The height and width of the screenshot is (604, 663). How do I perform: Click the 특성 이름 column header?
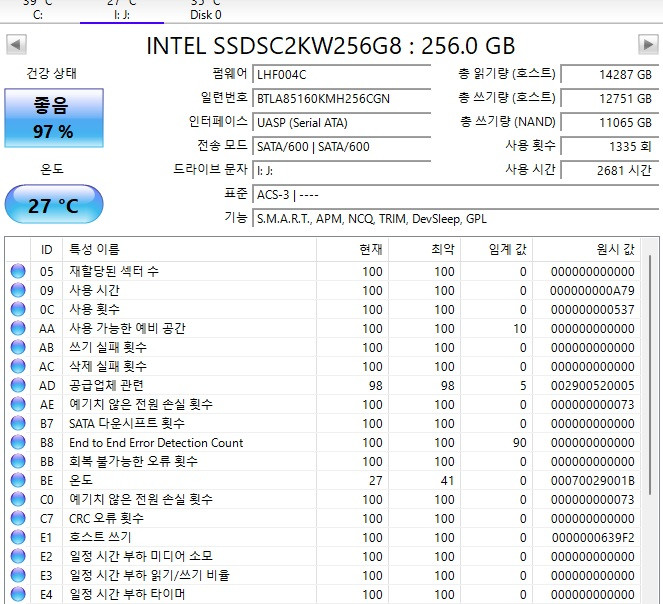pos(189,250)
